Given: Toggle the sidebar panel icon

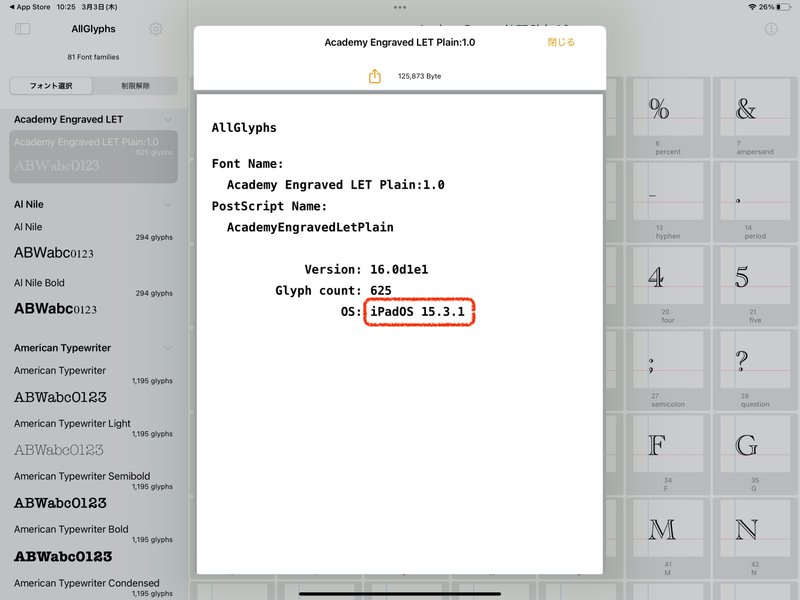Looking at the screenshot, I should tap(22, 29).
